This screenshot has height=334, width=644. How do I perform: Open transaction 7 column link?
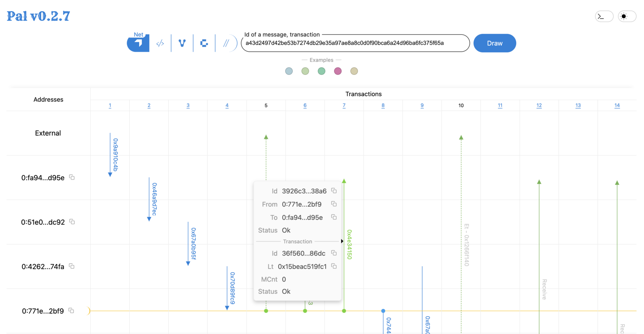click(x=344, y=105)
